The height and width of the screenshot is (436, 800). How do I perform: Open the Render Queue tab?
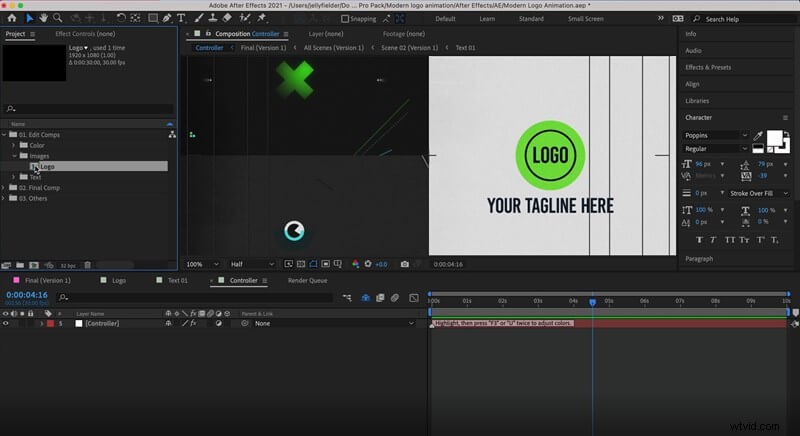pos(308,280)
